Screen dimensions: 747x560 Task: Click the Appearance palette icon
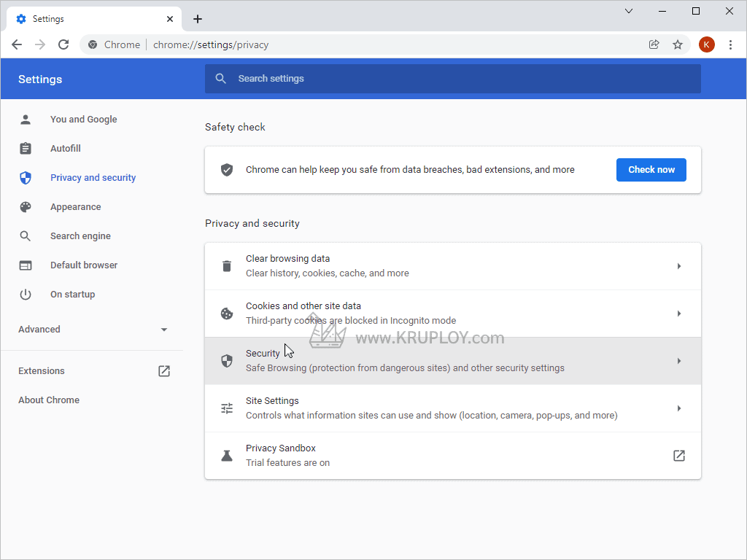(x=26, y=206)
